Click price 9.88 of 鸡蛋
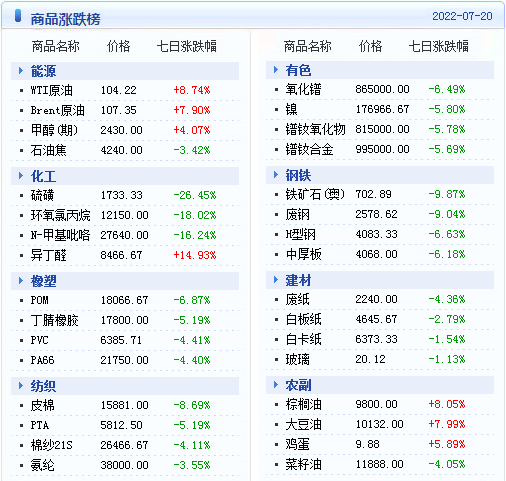The height and width of the screenshot is (481, 506). [x=367, y=444]
